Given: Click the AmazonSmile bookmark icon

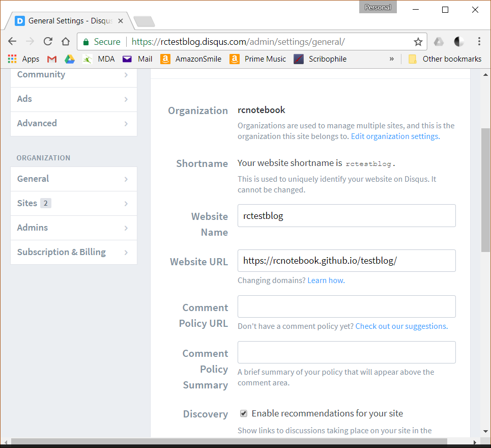Looking at the screenshot, I should pos(165,59).
